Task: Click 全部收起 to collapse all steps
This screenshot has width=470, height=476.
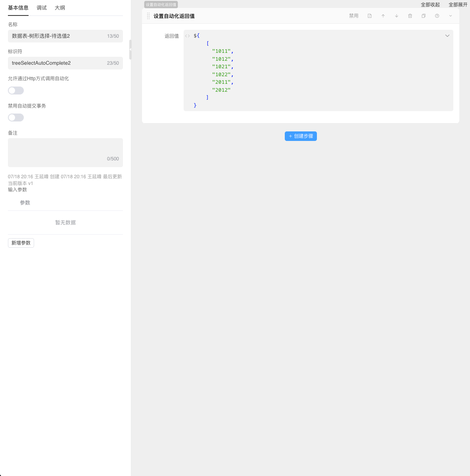Action: pos(430,5)
